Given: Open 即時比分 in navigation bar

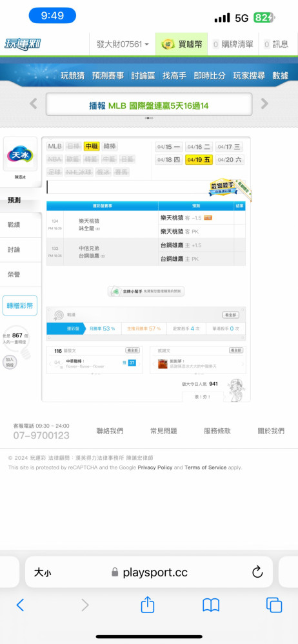Looking at the screenshot, I should tap(210, 75).
